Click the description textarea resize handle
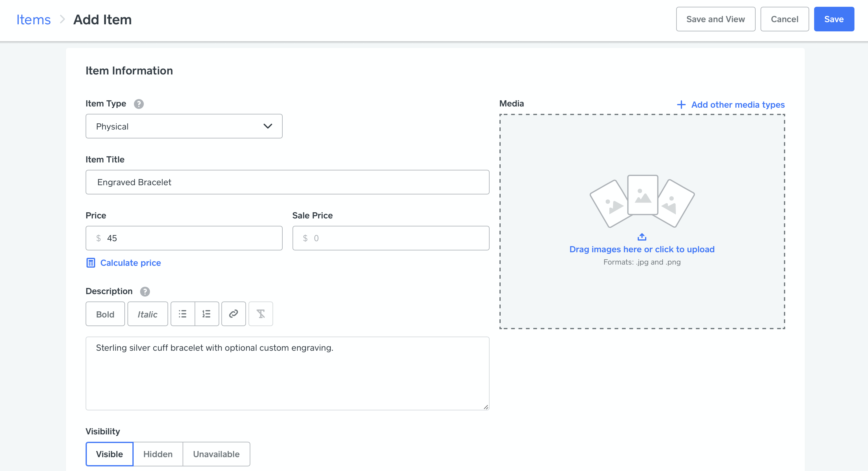Image resolution: width=868 pixels, height=471 pixels. point(486,407)
